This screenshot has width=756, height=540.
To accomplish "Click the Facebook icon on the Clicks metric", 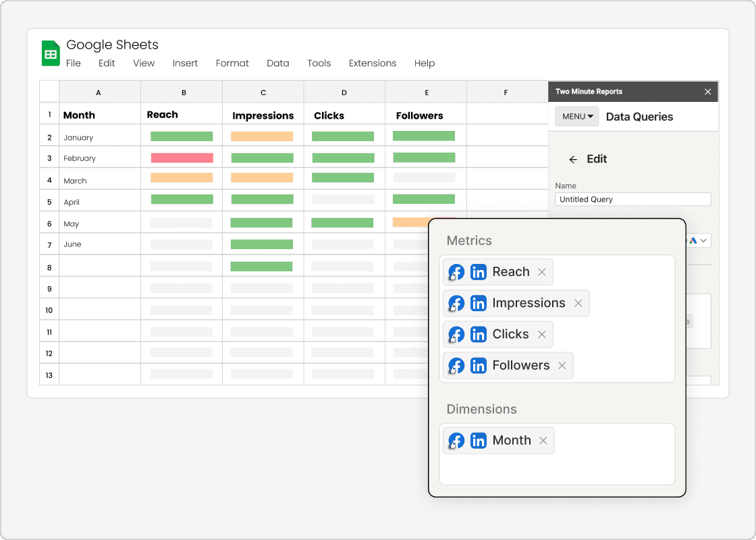I will 456,333.
